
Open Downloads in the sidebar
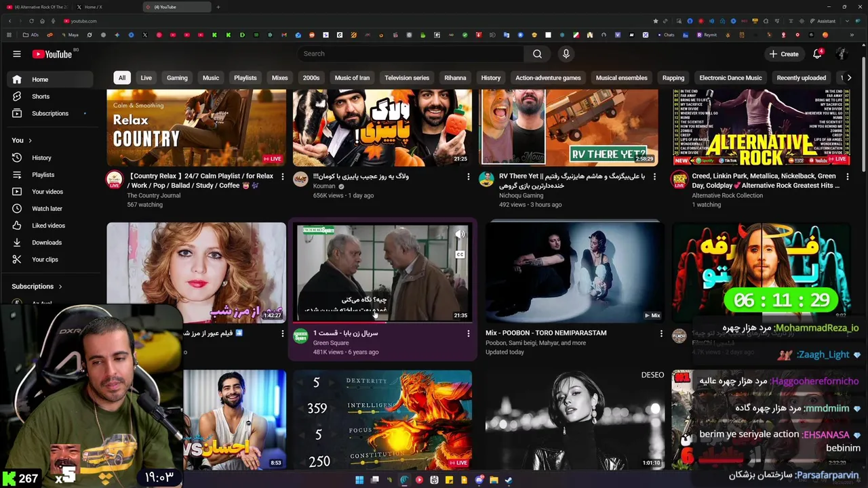point(50,243)
